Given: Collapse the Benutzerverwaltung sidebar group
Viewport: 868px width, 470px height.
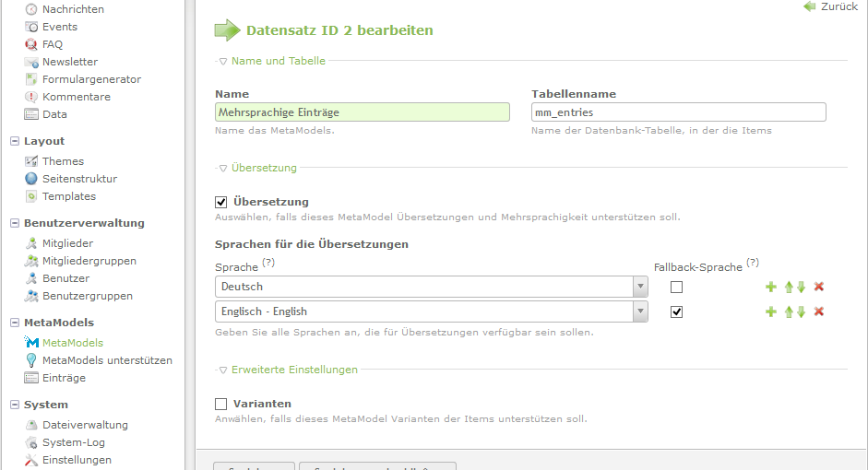Looking at the screenshot, I should (15, 223).
